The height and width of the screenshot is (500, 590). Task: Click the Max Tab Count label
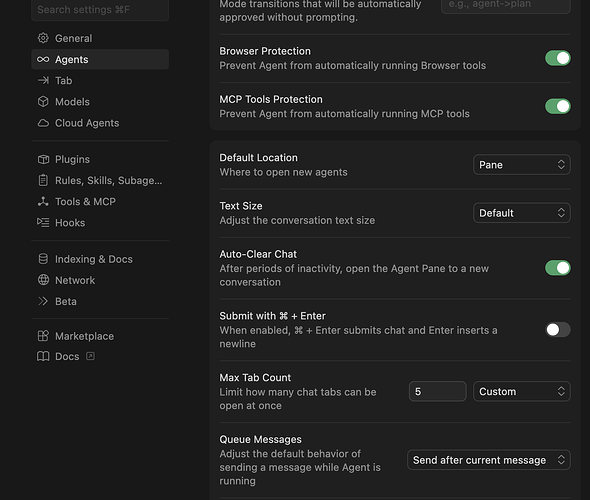tap(255, 378)
